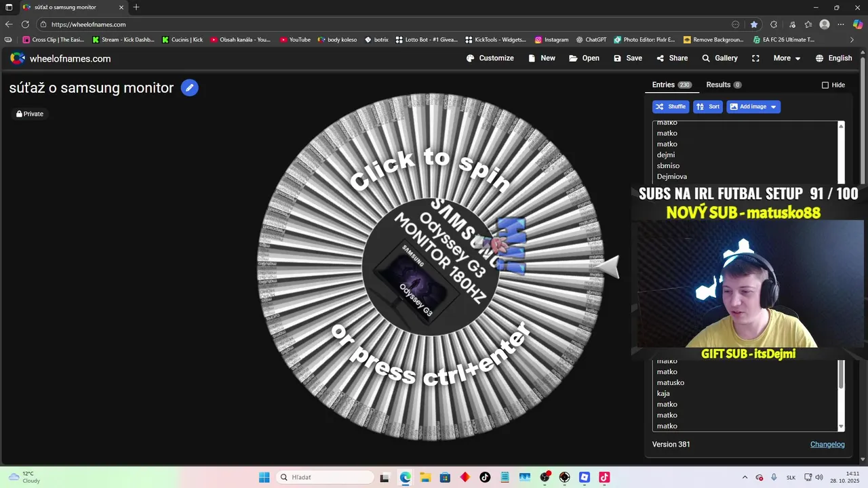Click the 'dejmi' entry in list
This screenshot has width=868, height=488.
click(x=666, y=155)
